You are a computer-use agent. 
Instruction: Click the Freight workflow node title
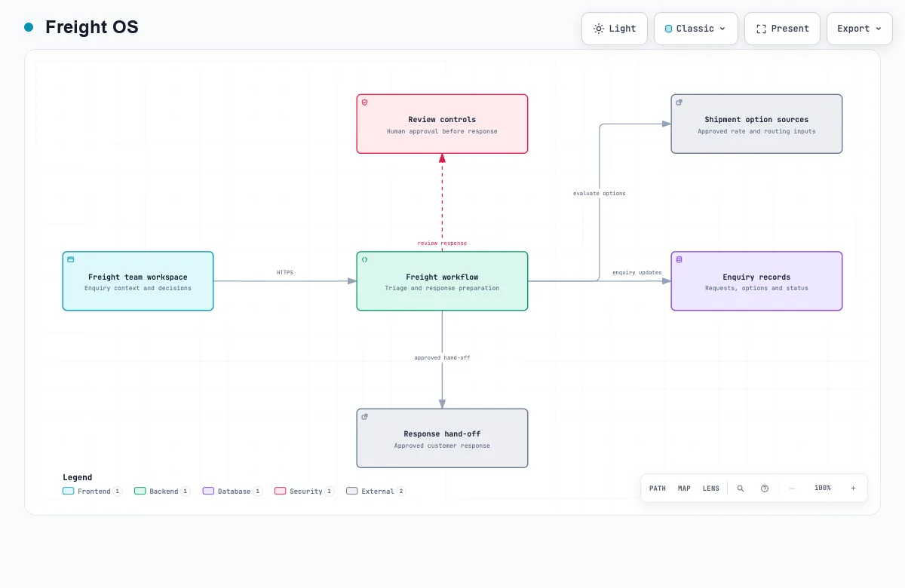(442, 277)
